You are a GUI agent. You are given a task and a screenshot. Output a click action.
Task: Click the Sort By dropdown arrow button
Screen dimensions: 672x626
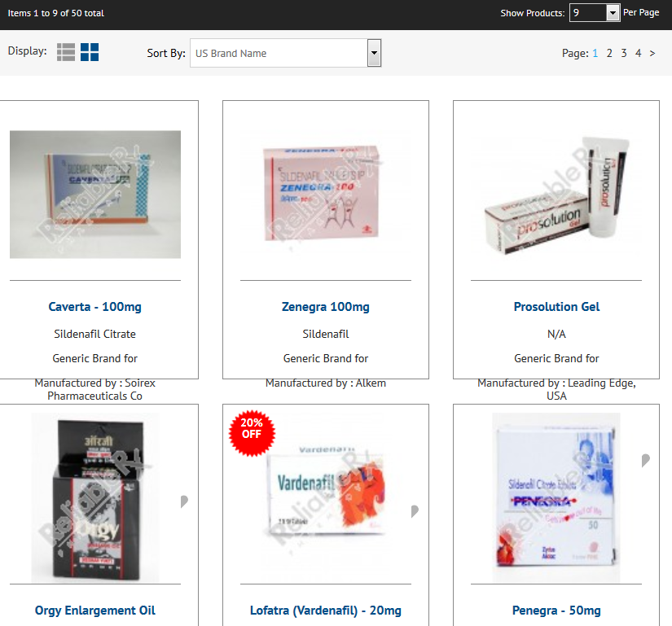[374, 53]
